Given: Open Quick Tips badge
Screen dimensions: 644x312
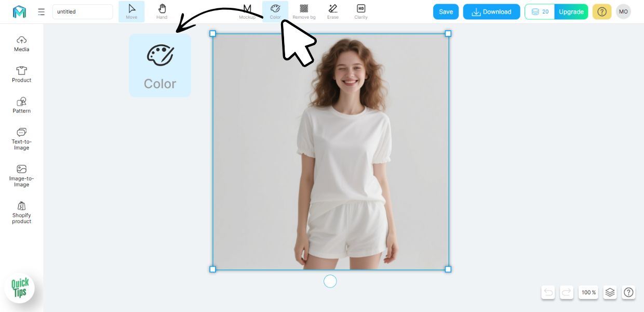Looking at the screenshot, I should point(20,288).
